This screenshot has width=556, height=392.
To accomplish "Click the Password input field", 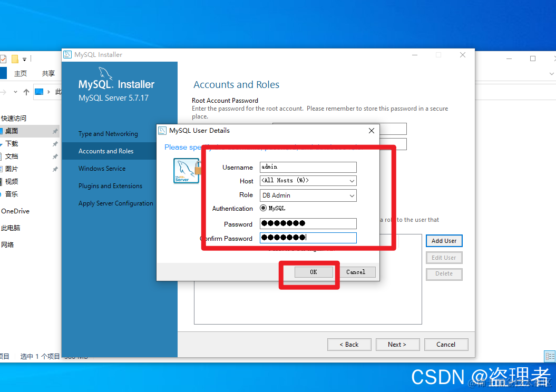I will click(x=308, y=223).
